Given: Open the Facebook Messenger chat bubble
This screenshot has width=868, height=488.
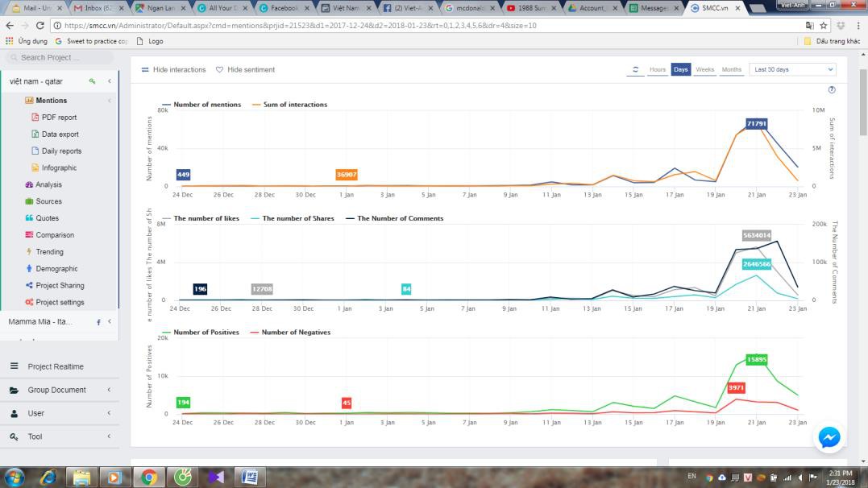Looking at the screenshot, I should pos(829,437).
